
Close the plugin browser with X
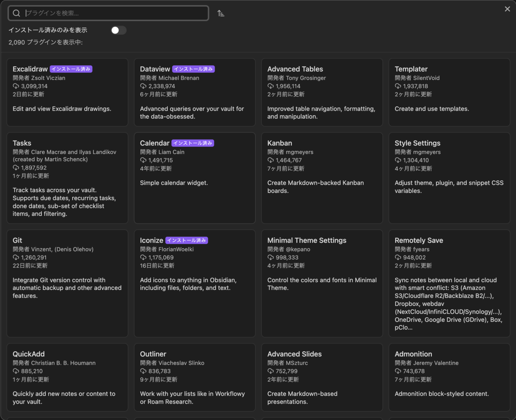click(507, 9)
